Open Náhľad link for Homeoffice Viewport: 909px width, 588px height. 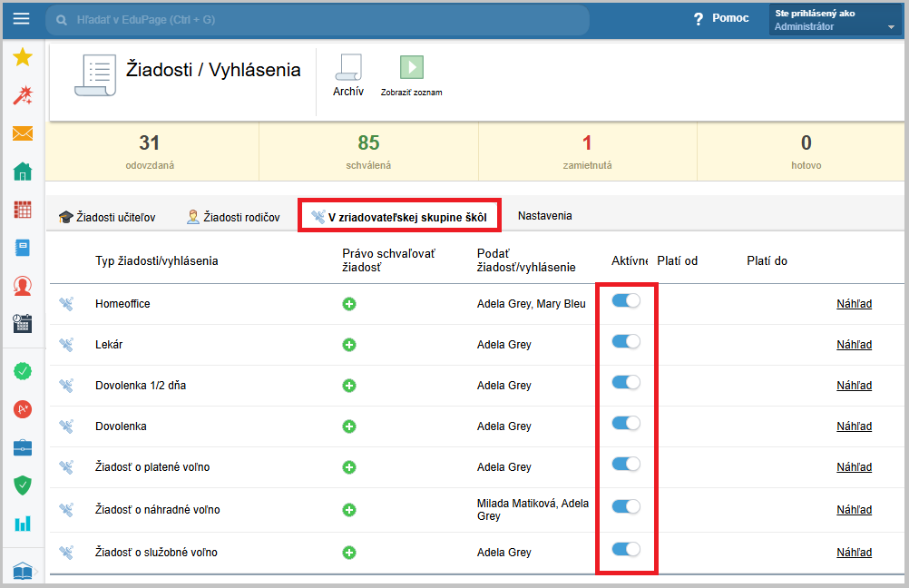pyautogui.click(x=854, y=304)
